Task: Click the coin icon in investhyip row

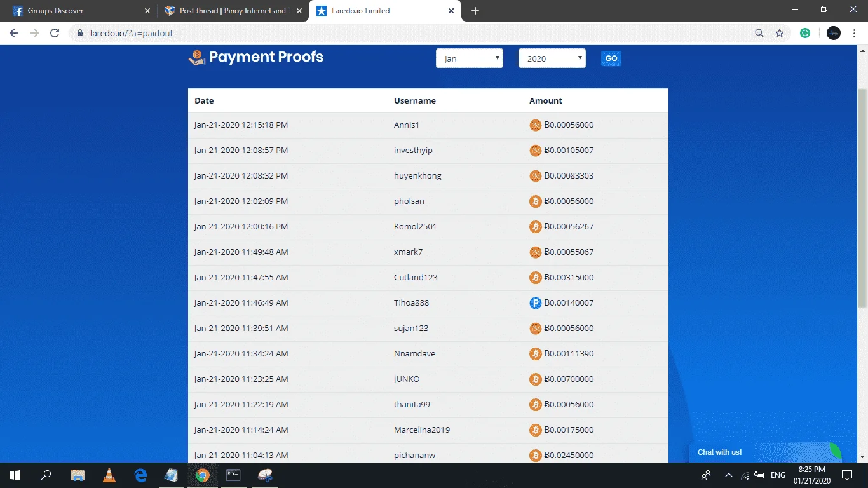Action: tap(536, 151)
